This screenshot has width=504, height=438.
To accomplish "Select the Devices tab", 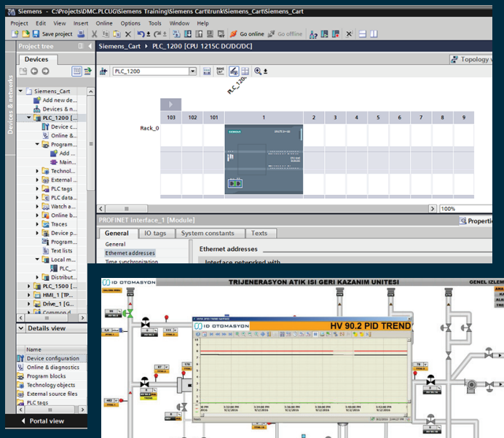I will [36, 60].
